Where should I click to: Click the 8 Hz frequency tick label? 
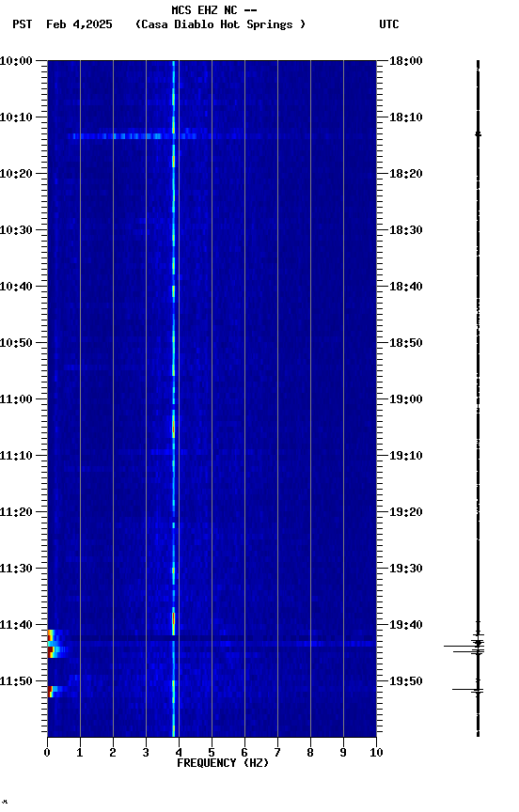coord(310,753)
